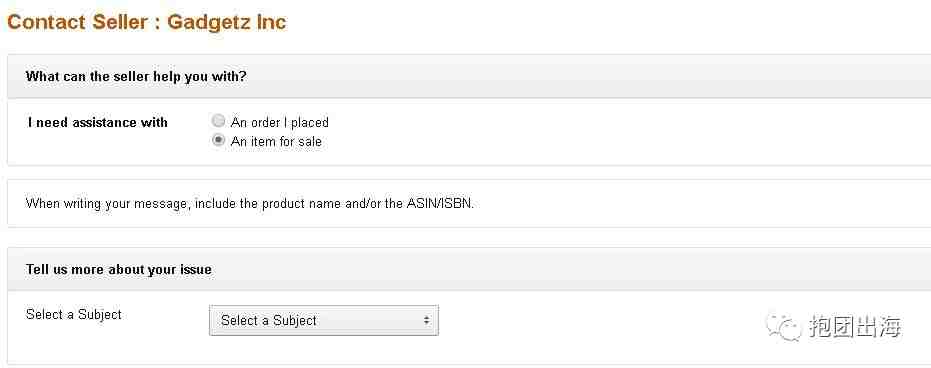The height and width of the screenshot is (368, 931).
Task: Click the "An order I placed" label text
Action: (x=280, y=122)
